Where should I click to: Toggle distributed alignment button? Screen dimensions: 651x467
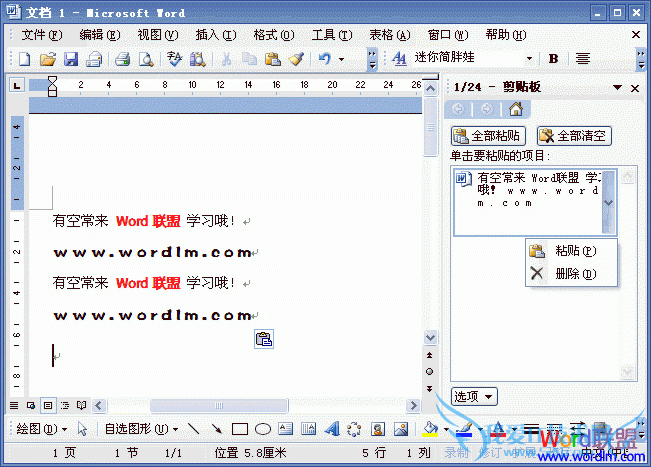pos(583,59)
